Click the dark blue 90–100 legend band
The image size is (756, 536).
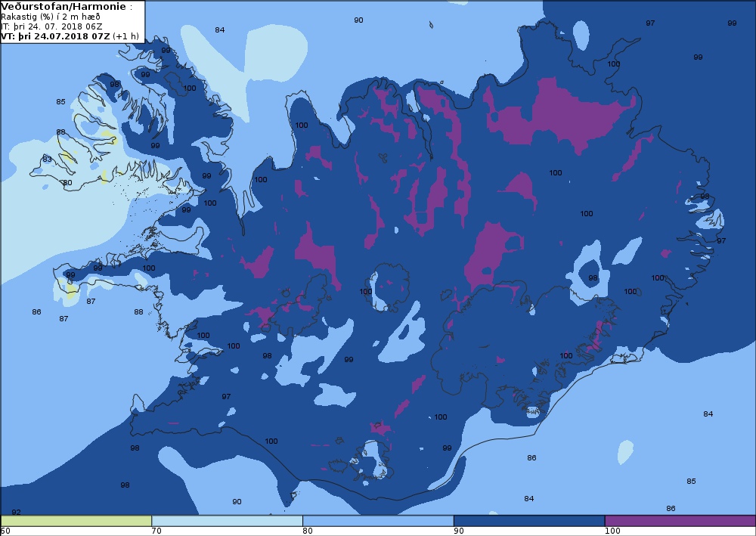pyautogui.click(x=529, y=521)
